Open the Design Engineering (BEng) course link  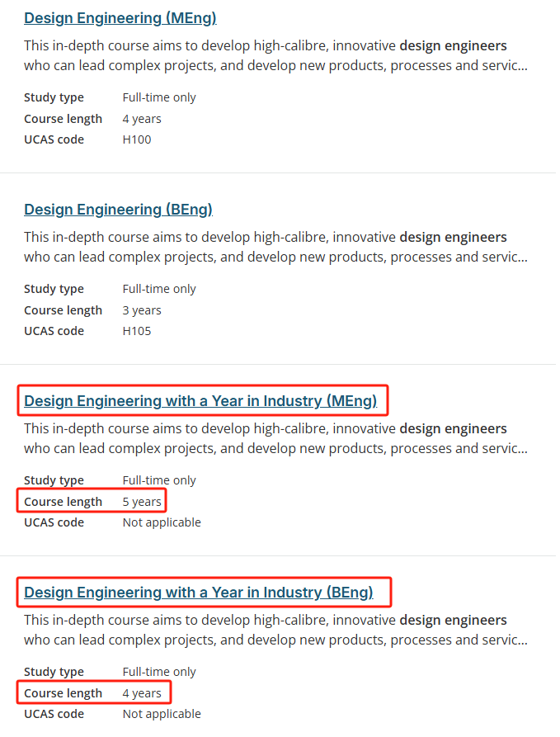pyautogui.click(x=118, y=209)
